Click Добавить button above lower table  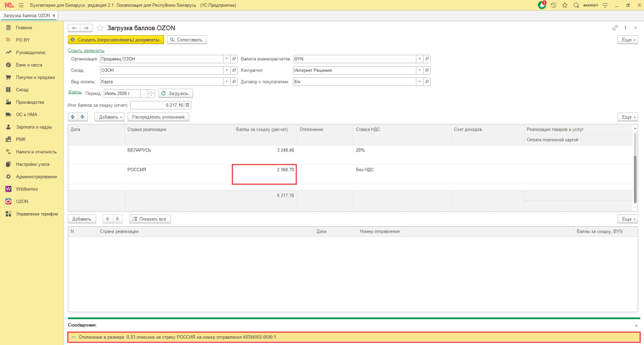pyautogui.click(x=82, y=219)
